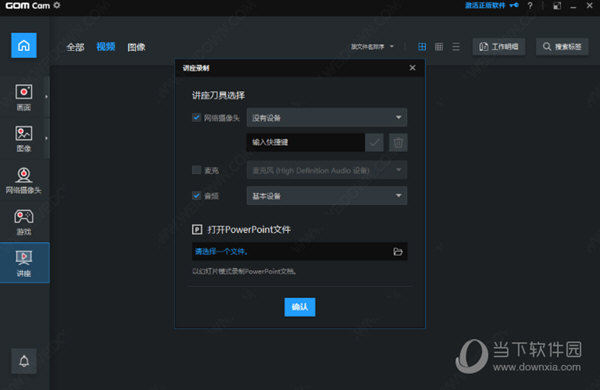
Task: Select the 讲座 lecture recording mode
Action: (x=24, y=263)
